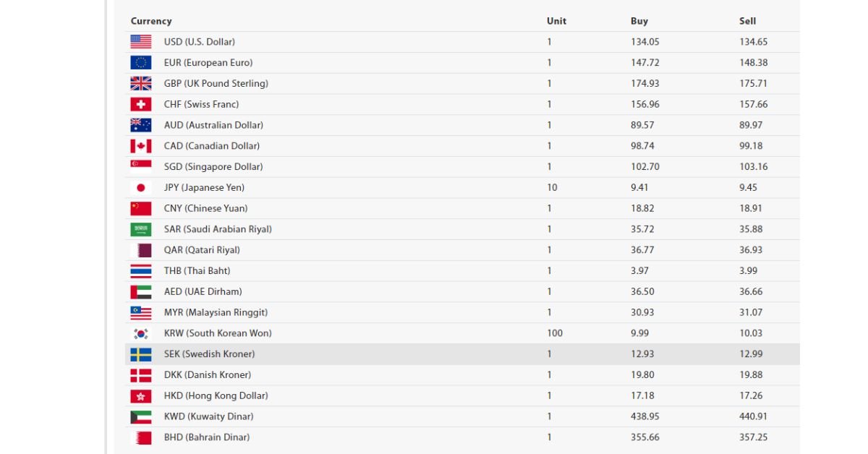Select the UK Union Jack flag icon
Viewport: 868px width, 454px height.
pyautogui.click(x=141, y=83)
